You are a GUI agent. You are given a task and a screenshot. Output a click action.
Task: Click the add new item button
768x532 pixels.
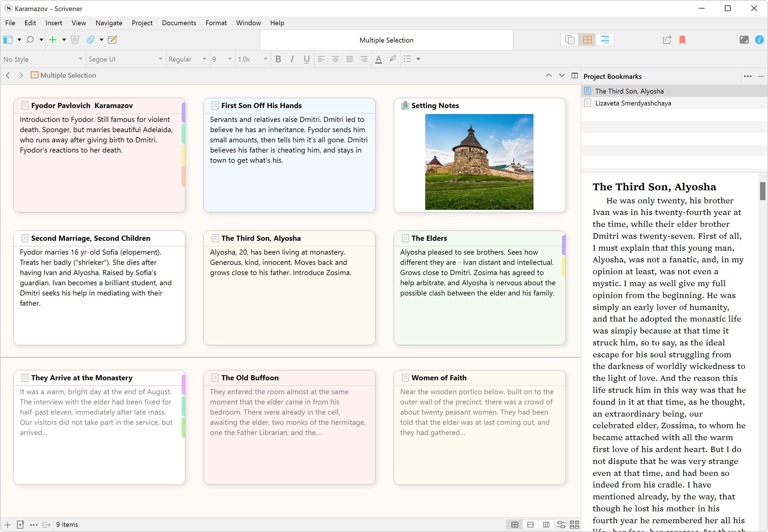53,40
